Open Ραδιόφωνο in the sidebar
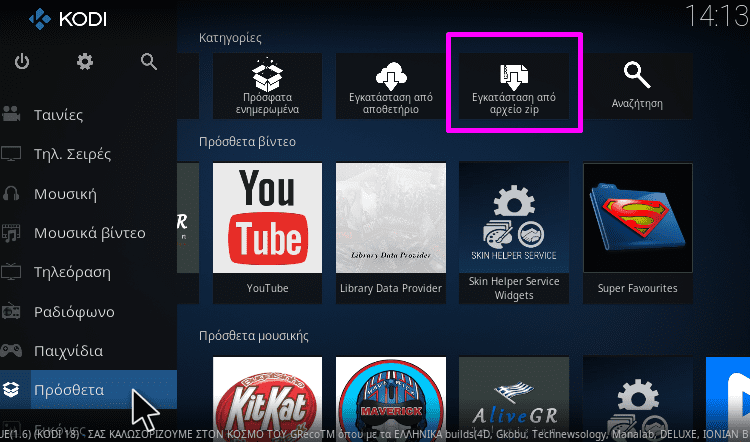 [88, 311]
